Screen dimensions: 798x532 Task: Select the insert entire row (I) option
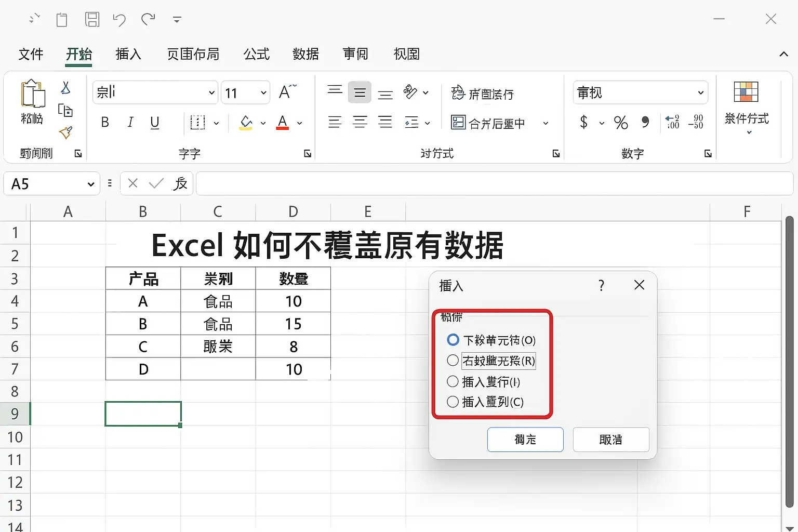483,382
